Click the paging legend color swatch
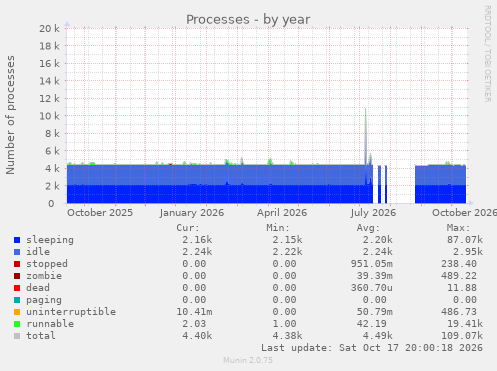Viewport: 497px width, 371px height. pos(17,300)
